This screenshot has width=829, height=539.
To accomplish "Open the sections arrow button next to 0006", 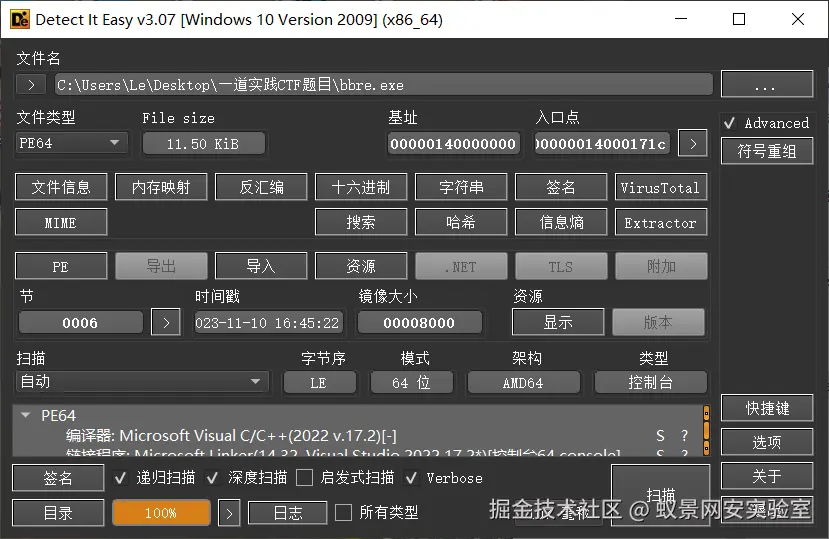I will (166, 323).
